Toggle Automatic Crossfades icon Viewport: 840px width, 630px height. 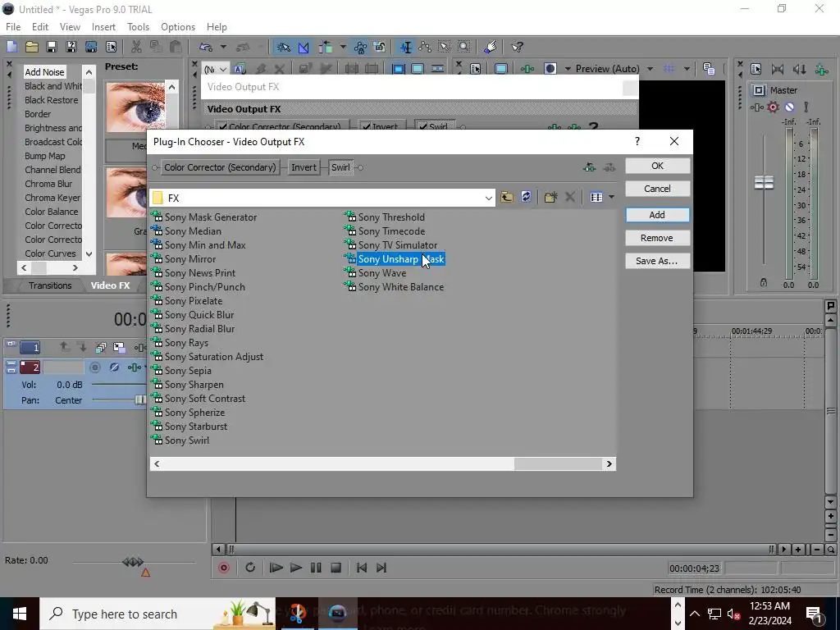[x=304, y=47]
